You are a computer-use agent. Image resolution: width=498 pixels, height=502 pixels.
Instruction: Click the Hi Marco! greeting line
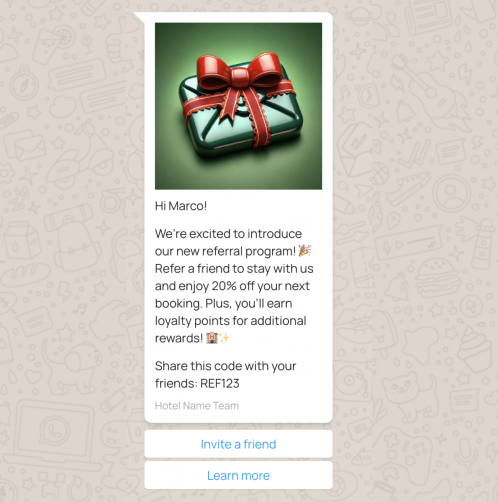[x=181, y=206]
